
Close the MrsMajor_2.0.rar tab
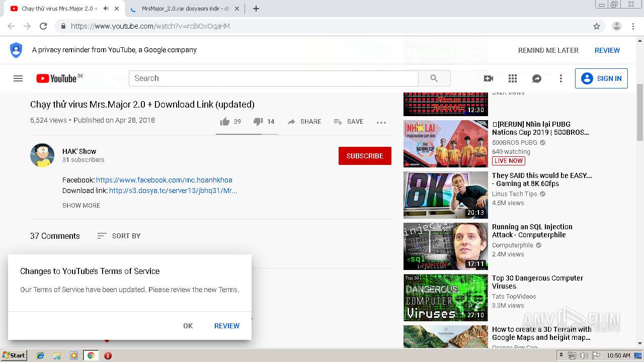(237, 9)
